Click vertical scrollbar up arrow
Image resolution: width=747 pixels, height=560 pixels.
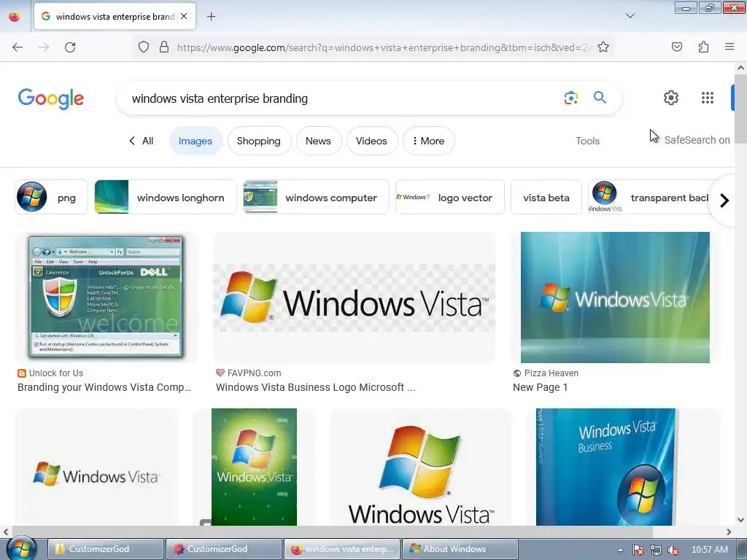point(740,68)
